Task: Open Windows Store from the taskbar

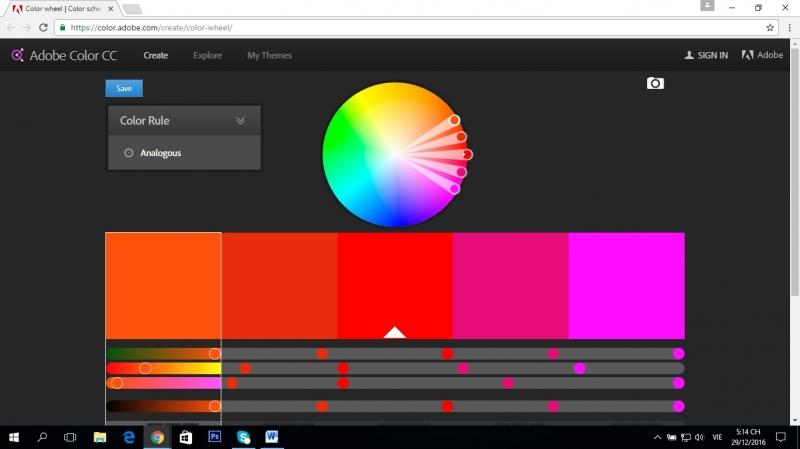Action: click(x=186, y=437)
